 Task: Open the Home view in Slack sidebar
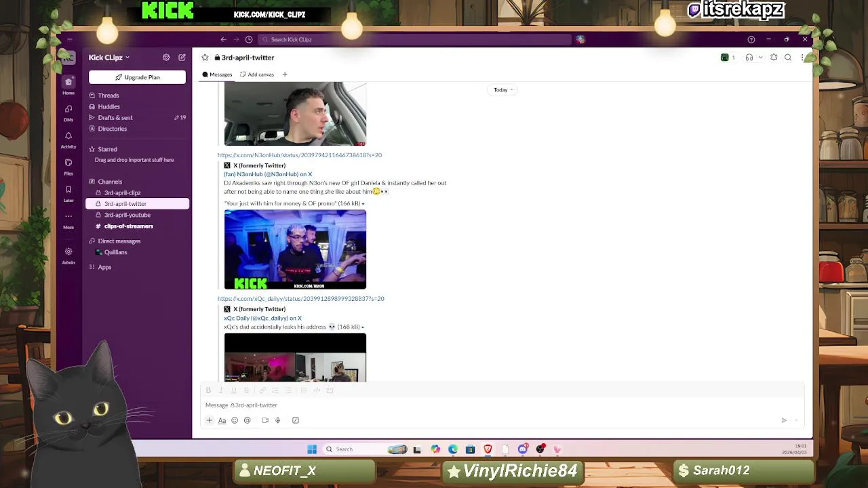[x=68, y=85]
